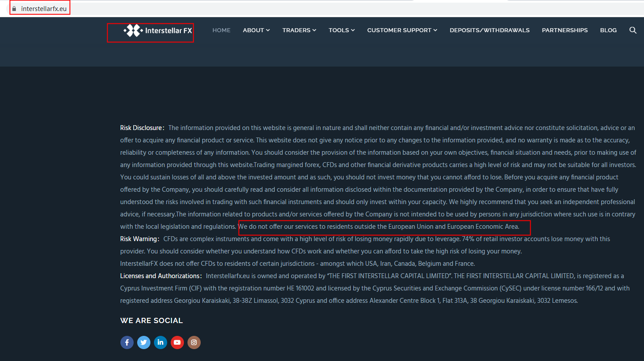Open the Instagram social icon
Screen dimensions: 644x361
pyautogui.click(x=194, y=342)
